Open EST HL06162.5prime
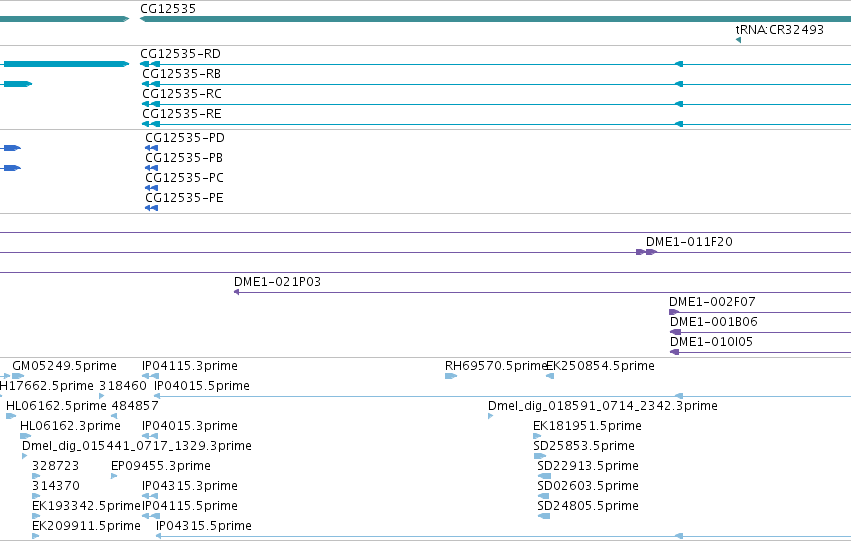This screenshot has width=851, height=541. click(x=56, y=406)
